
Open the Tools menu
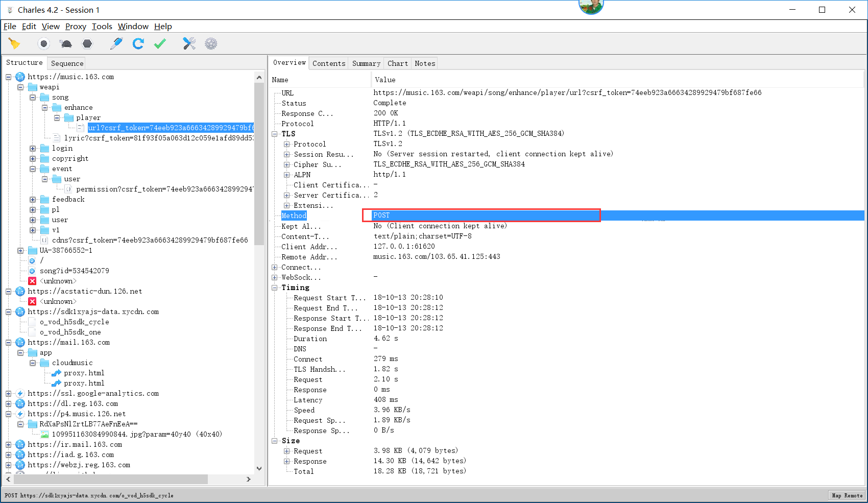point(102,27)
